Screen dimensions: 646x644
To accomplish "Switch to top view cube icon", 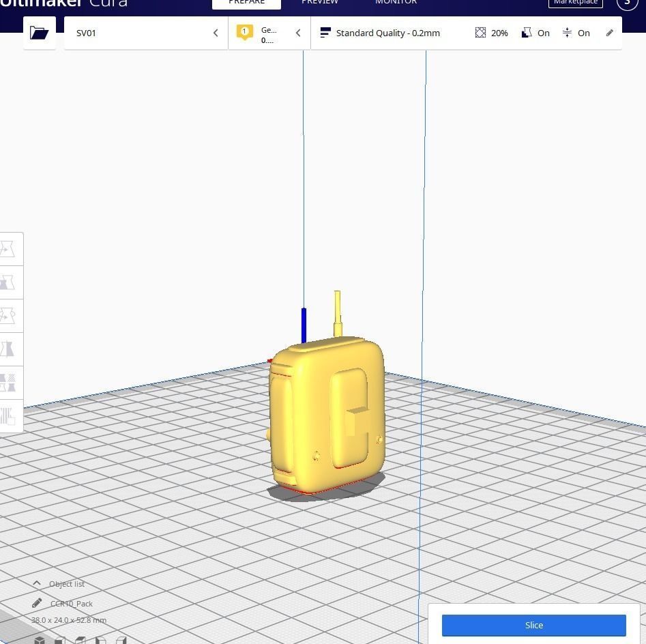I will [80, 641].
